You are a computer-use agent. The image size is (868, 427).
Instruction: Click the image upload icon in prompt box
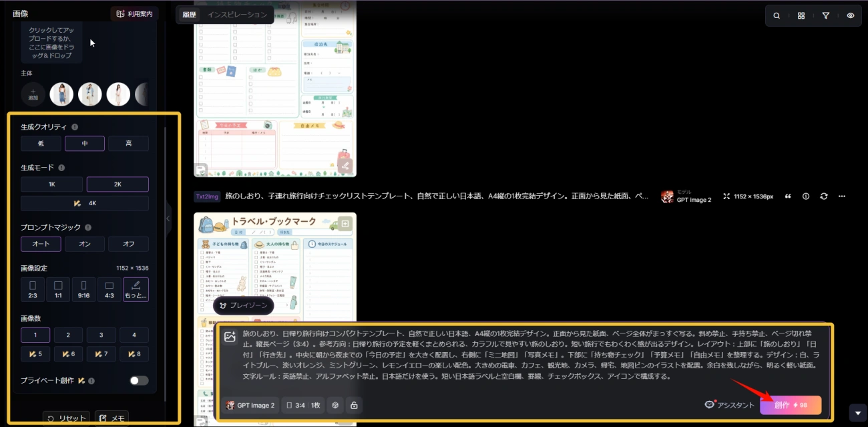tap(230, 337)
